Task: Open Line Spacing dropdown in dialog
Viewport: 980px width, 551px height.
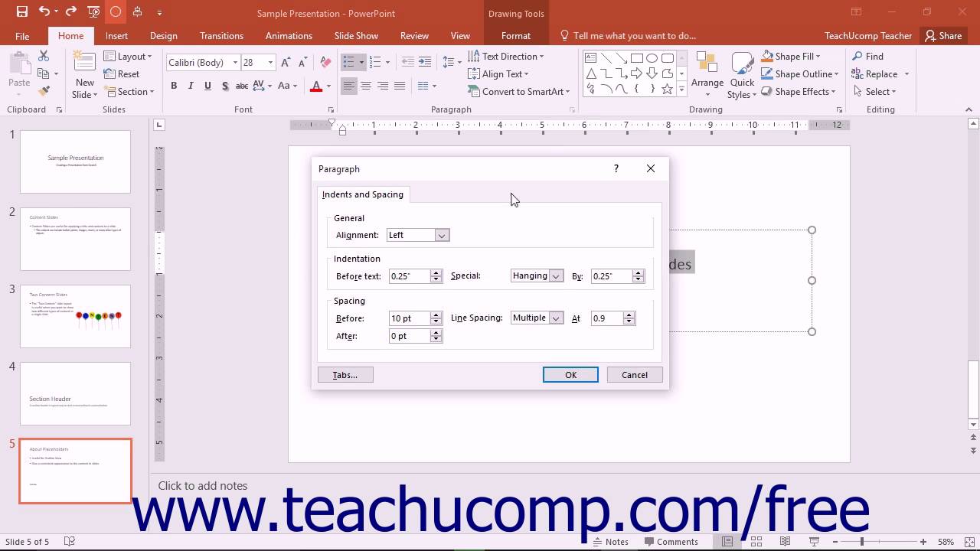Action: (557, 318)
